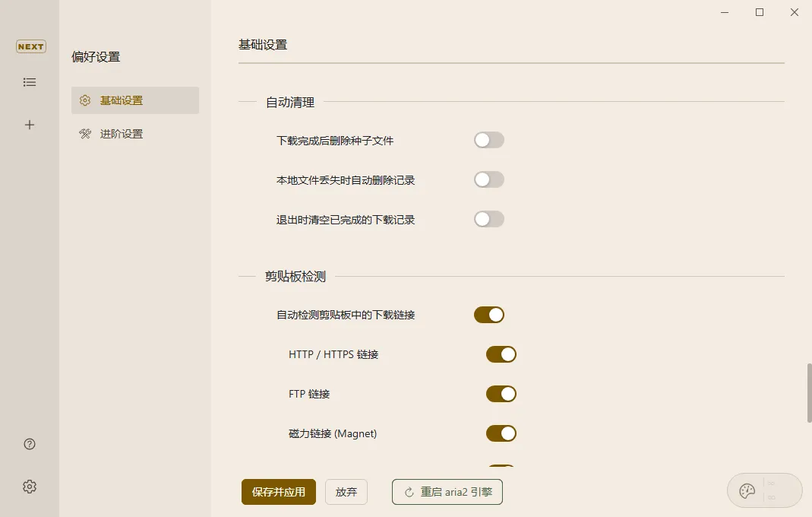Click 放弃 to discard changes

click(x=346, y=492)
